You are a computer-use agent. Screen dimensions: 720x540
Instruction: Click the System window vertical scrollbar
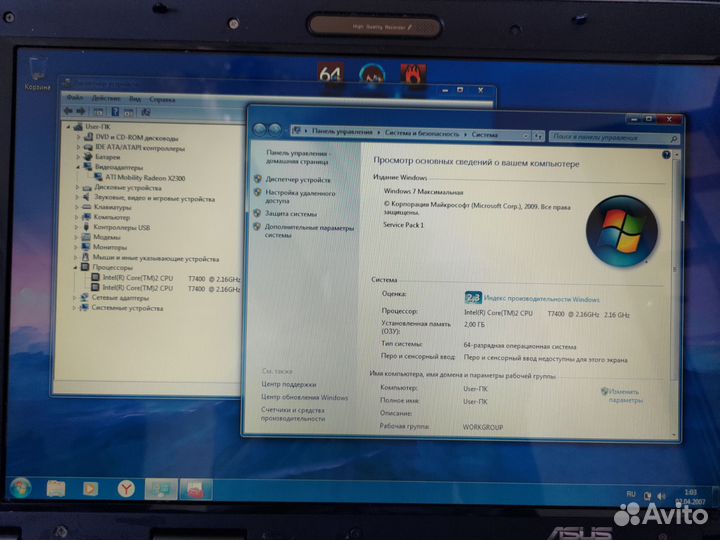click(675, 294)
